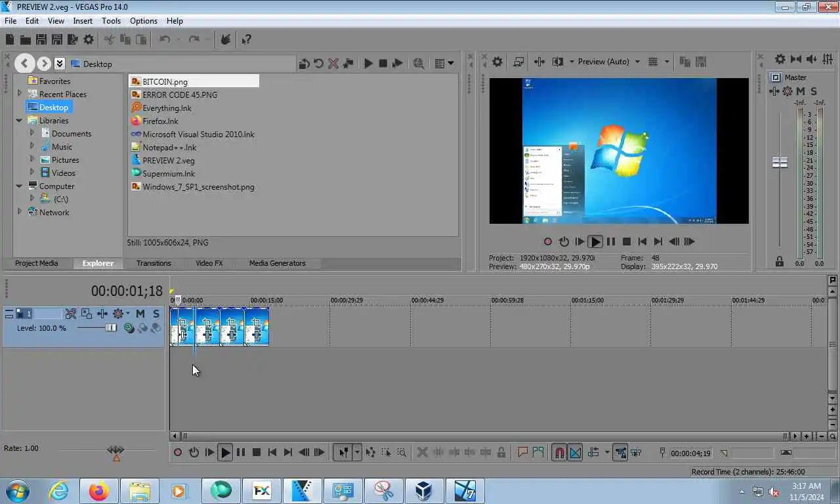Switch to the Media Generators tab
840x504 pixels.
(277, 263)
